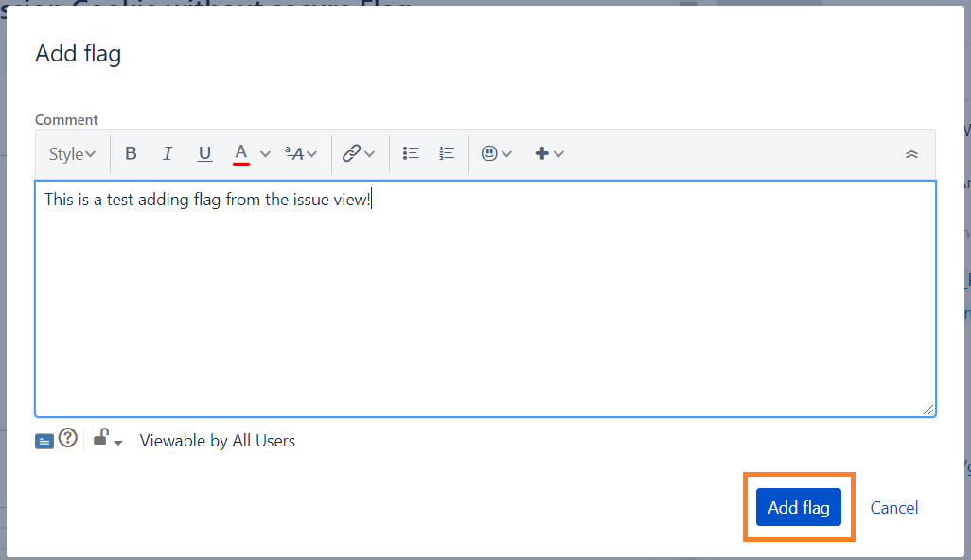Click the 'Comment' field label
Image resolution: width=971 pixels, height=560 pixels.
66,120
